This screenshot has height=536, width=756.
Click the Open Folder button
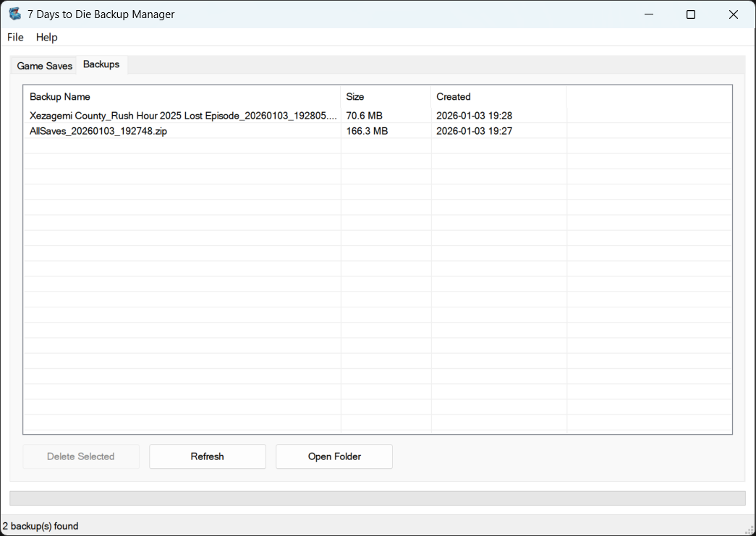pyautogui.click(x=334, y=456)
